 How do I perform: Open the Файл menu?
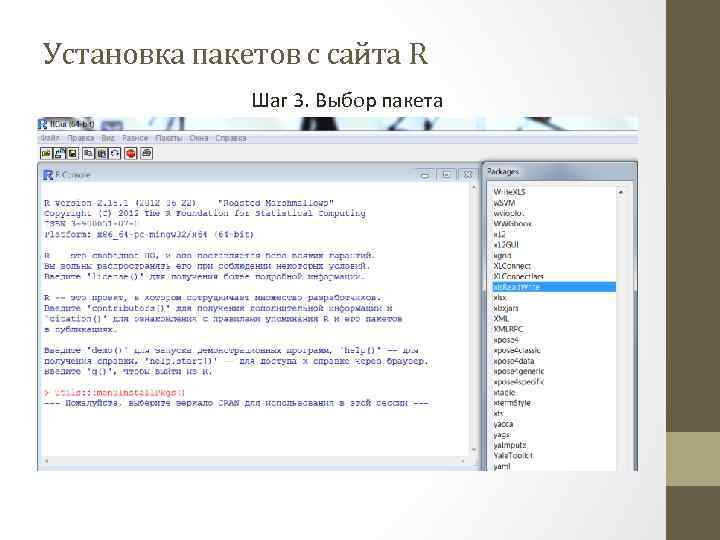click(x=49, y=138)
